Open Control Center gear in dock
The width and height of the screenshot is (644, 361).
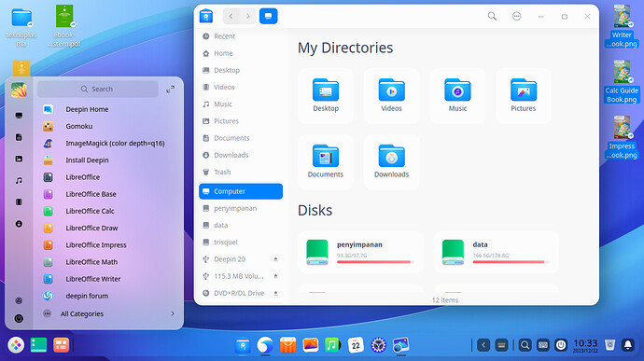click(378, 345)
